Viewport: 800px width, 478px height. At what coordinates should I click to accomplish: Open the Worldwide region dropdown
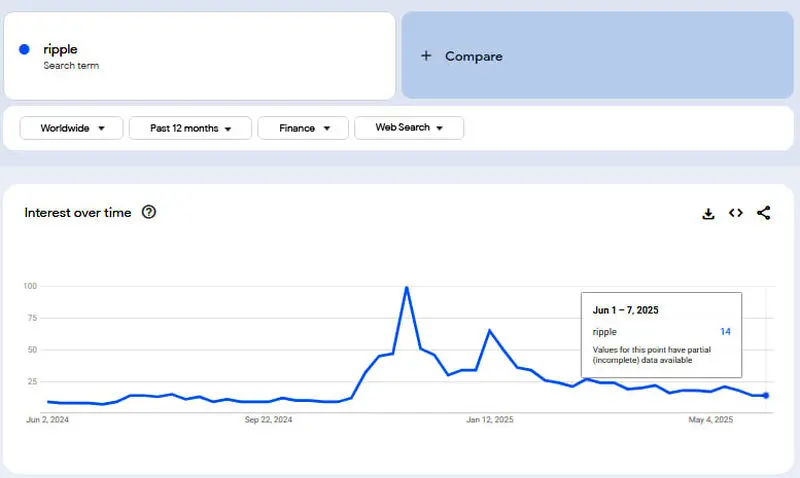click(x=71, y=128)
